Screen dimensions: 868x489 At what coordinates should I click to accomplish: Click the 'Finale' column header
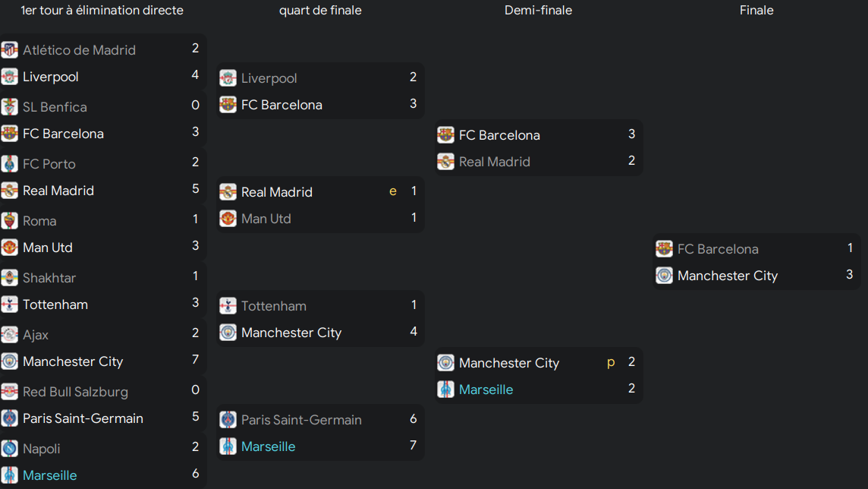pos(756,10)
